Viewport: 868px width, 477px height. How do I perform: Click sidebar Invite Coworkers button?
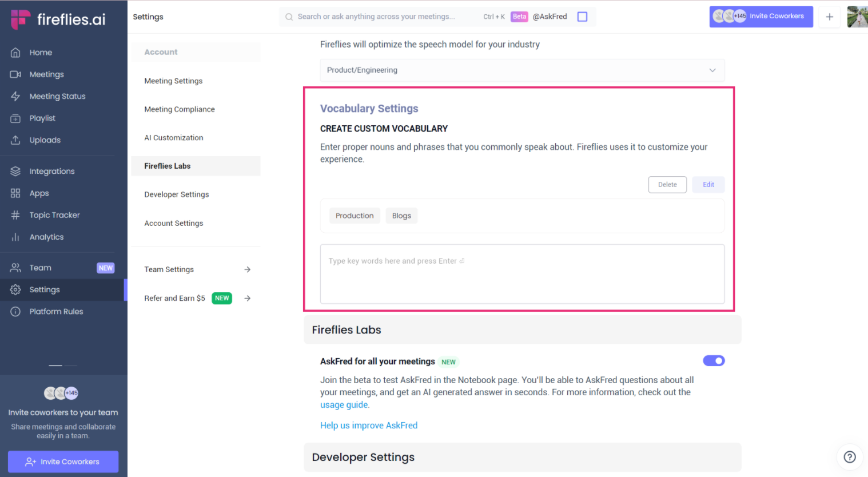click(63, 462)
